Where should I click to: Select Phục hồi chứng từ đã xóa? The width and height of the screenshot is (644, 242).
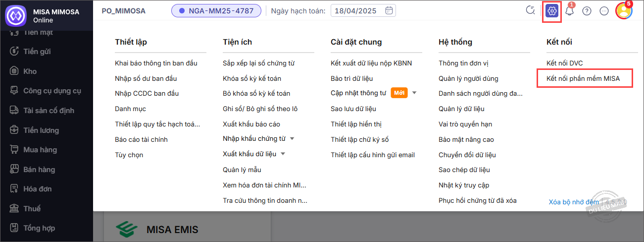477,200
